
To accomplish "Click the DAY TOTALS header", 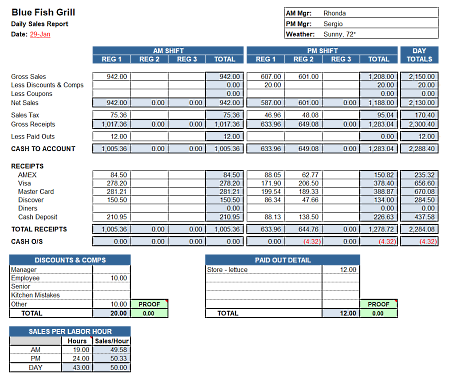I will (419, 55).
